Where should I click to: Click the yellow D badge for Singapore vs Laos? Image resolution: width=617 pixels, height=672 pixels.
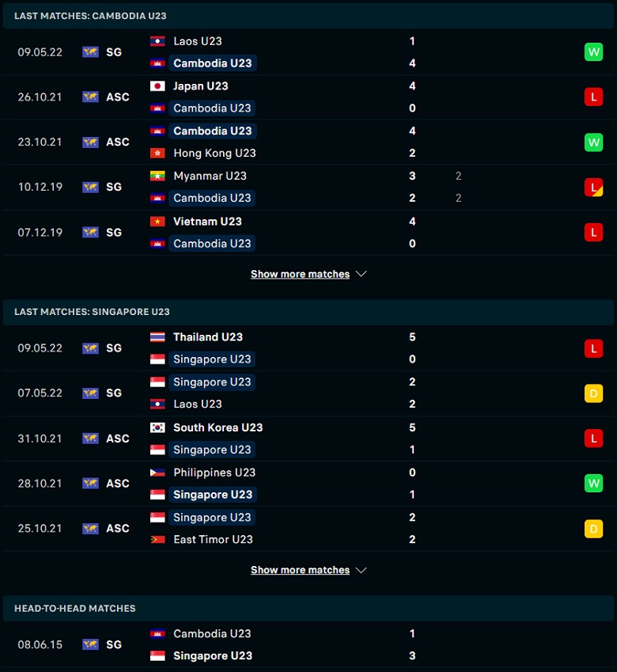593,393
